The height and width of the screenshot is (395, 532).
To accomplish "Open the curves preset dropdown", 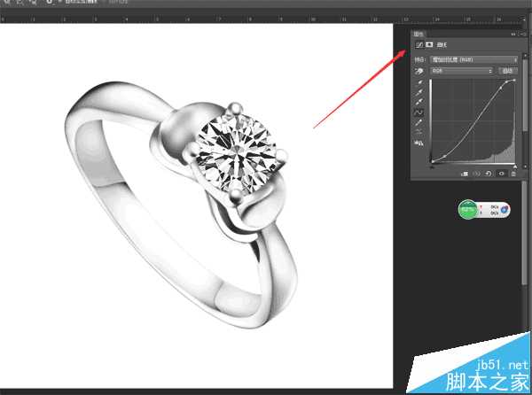I will pos(473,59).
